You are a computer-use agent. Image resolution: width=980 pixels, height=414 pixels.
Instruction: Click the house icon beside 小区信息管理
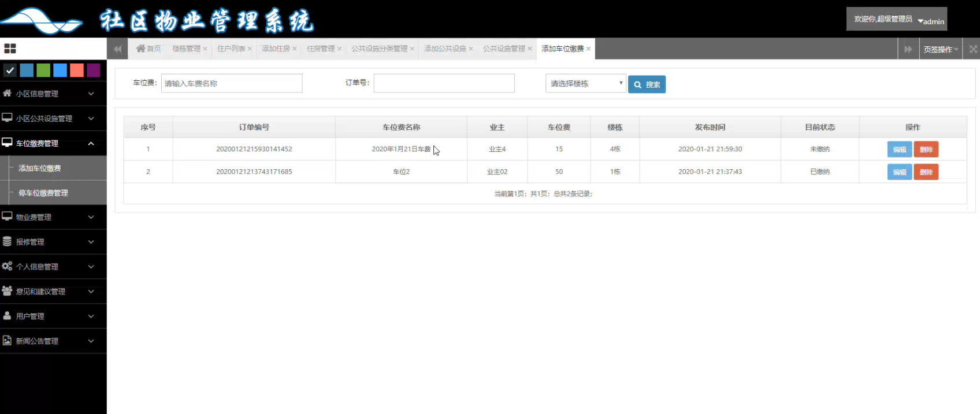[7, 93]
